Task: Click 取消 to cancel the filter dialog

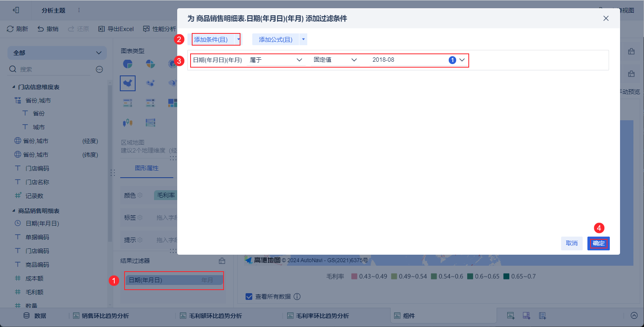Action: (572, 243)
